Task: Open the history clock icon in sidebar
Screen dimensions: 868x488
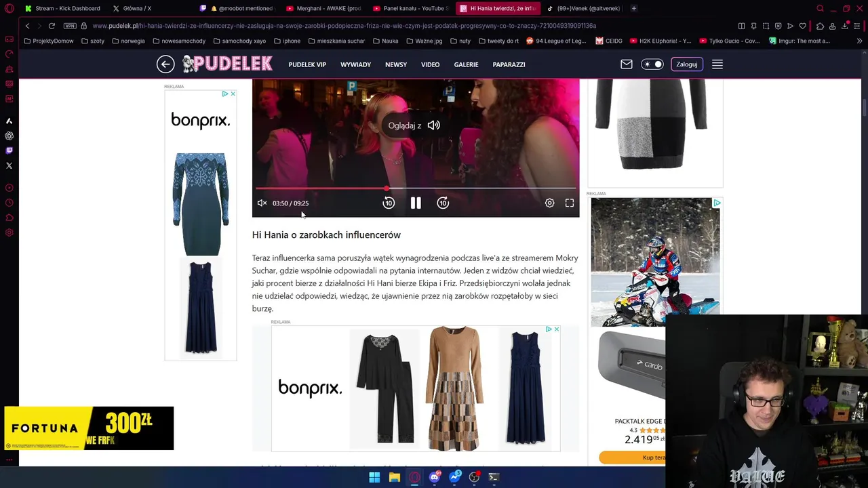Action: click(9, 203)
